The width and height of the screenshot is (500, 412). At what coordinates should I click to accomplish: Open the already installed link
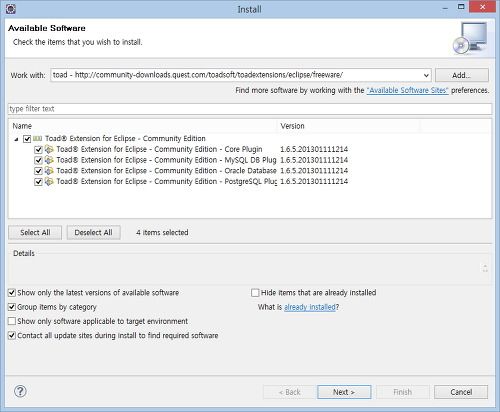[310, 307]
